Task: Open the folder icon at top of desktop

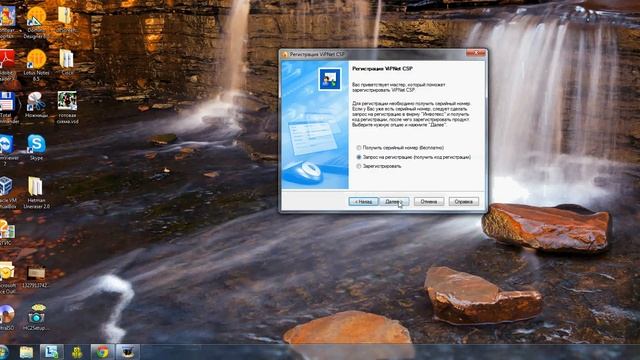Action: (x=65, y=19)
